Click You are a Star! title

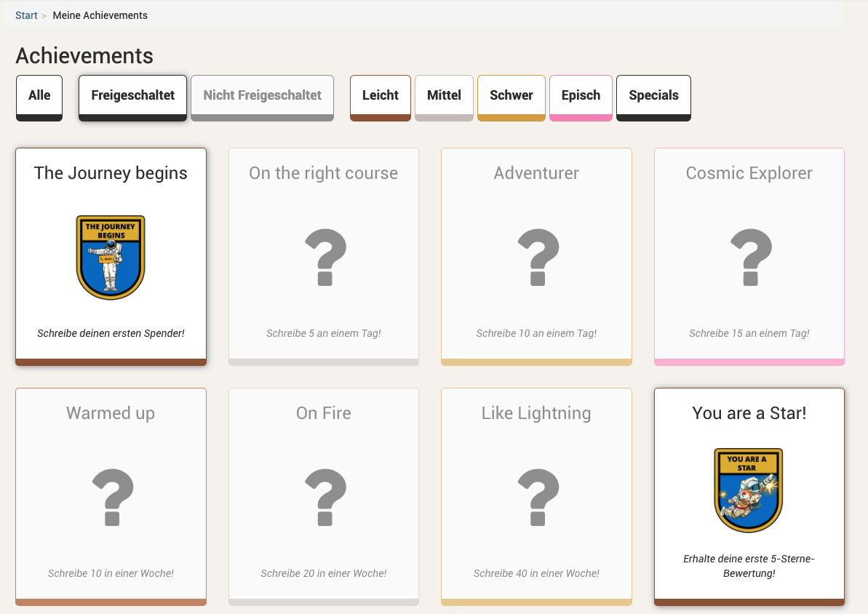click(749, 413)
